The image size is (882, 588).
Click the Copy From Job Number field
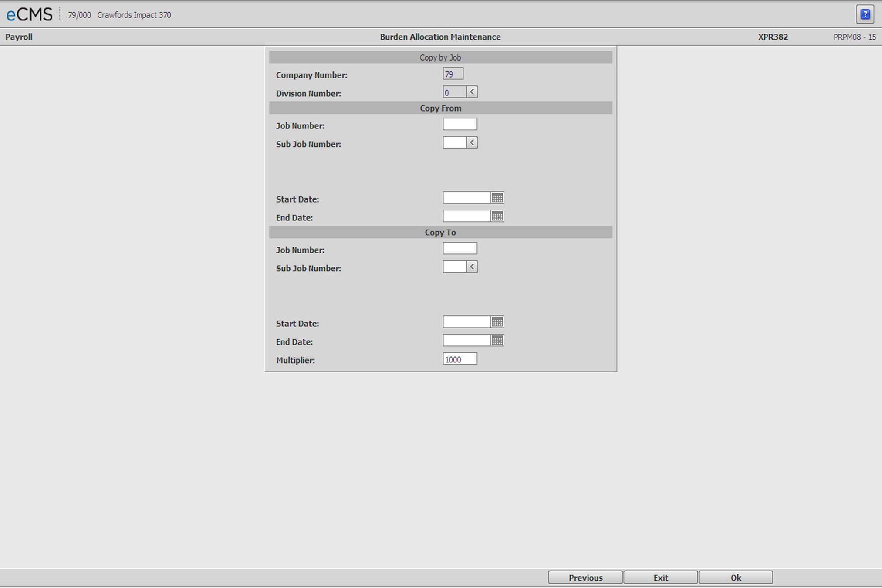[460, 124]
